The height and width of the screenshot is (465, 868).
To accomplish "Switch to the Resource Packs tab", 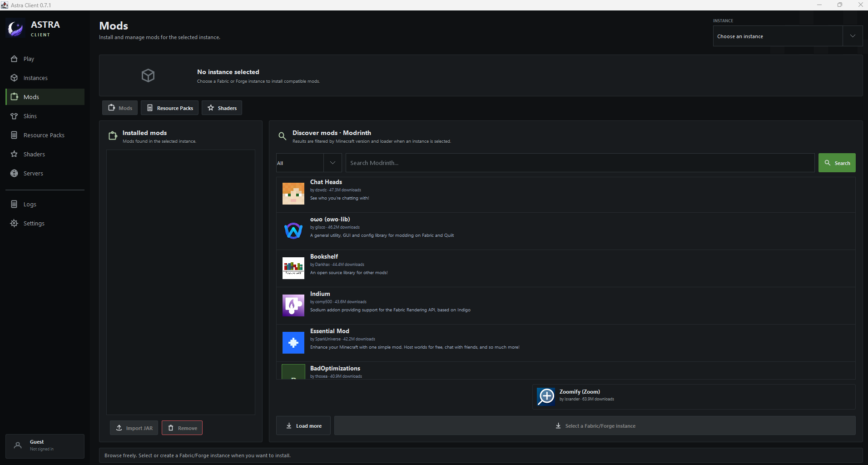I will (169, 108).
